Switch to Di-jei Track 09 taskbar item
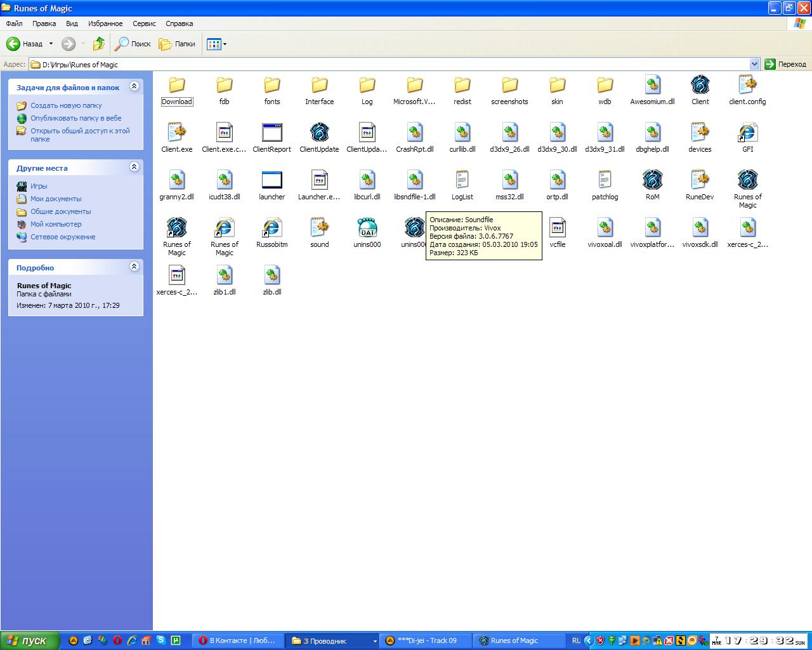812x650 pixels. (x=426, y=641)
